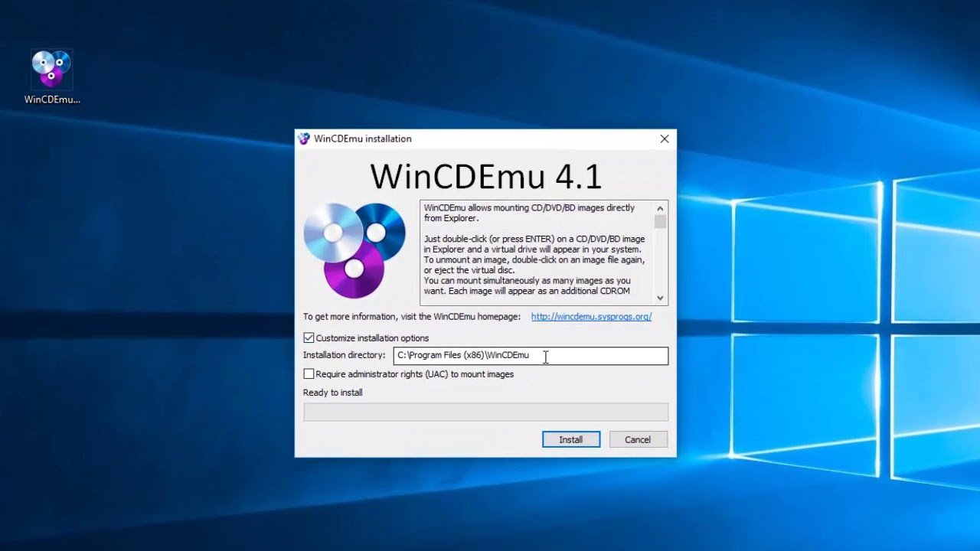Click the "Ready to install" status text
This screenshot has width=980, height=551.
click(x=333, y=393)
